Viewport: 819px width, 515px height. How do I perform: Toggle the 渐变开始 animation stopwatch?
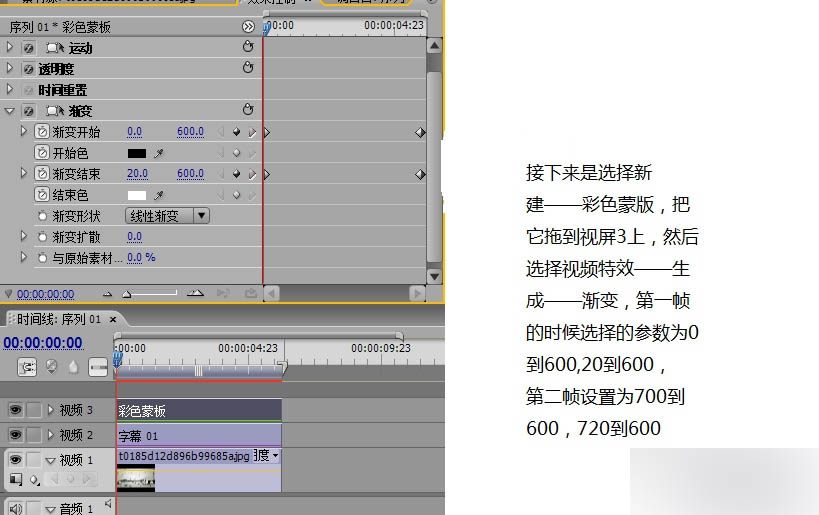(42, 131)
